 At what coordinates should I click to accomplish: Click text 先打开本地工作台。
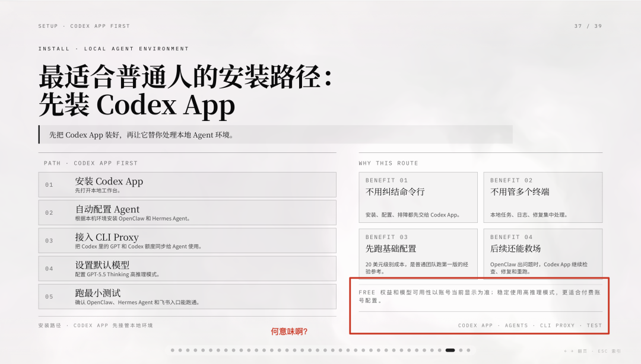98,191
